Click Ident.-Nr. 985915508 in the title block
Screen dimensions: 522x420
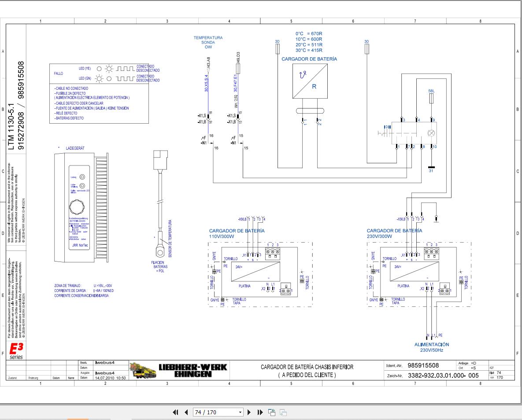[412, 365]
